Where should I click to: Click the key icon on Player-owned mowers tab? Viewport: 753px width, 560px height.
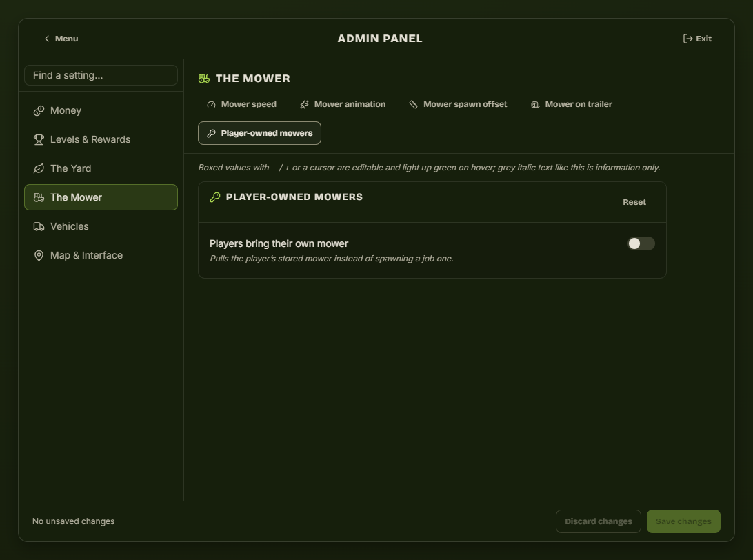tap(211, 134)
